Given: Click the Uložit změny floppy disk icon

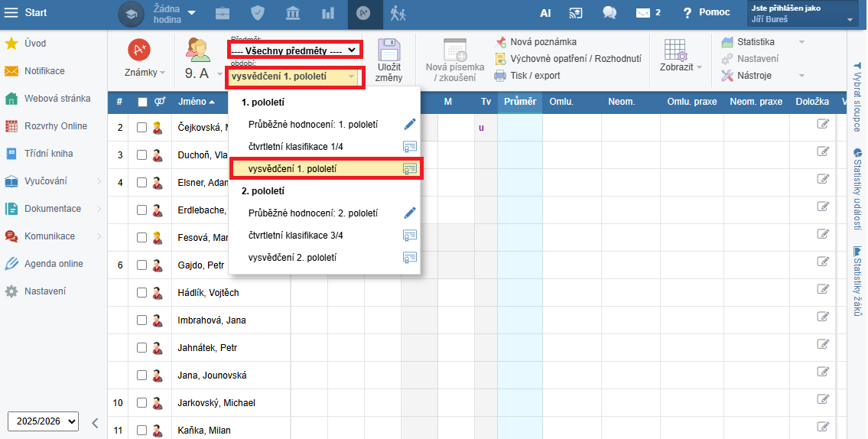Looking at the screenshot, I should click(x=389, y=50).
